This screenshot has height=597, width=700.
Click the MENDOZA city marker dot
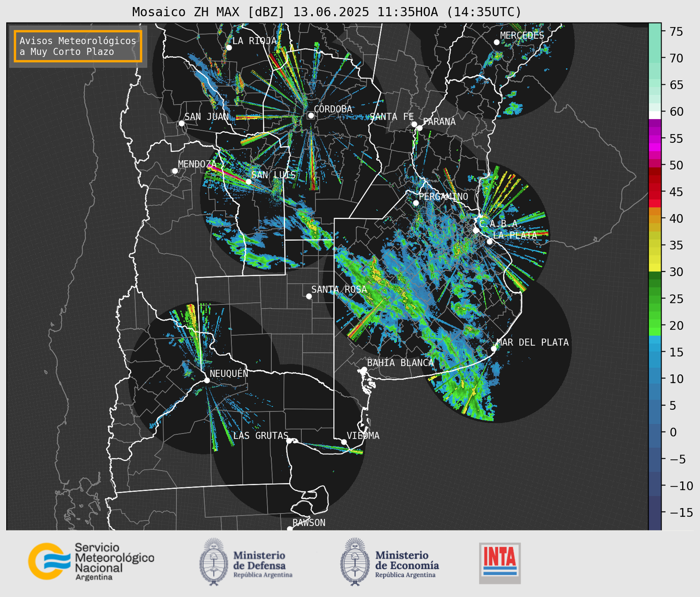(x=175, y=171)
